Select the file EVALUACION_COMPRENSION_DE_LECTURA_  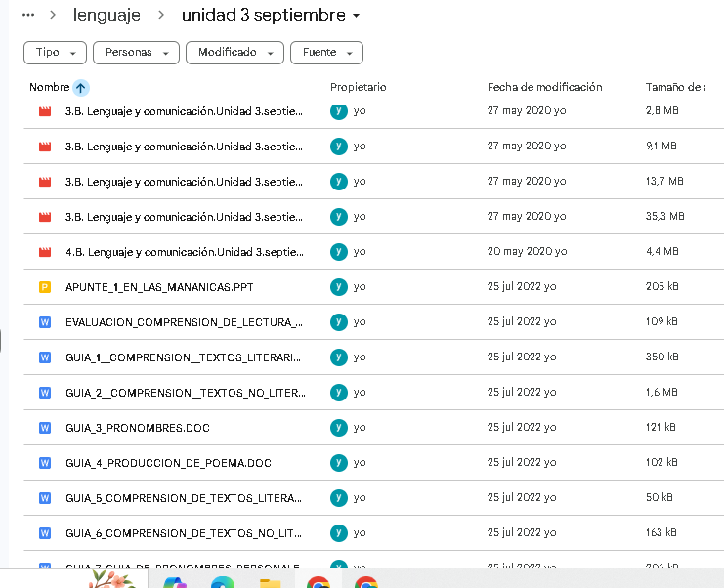click(184, 322)
